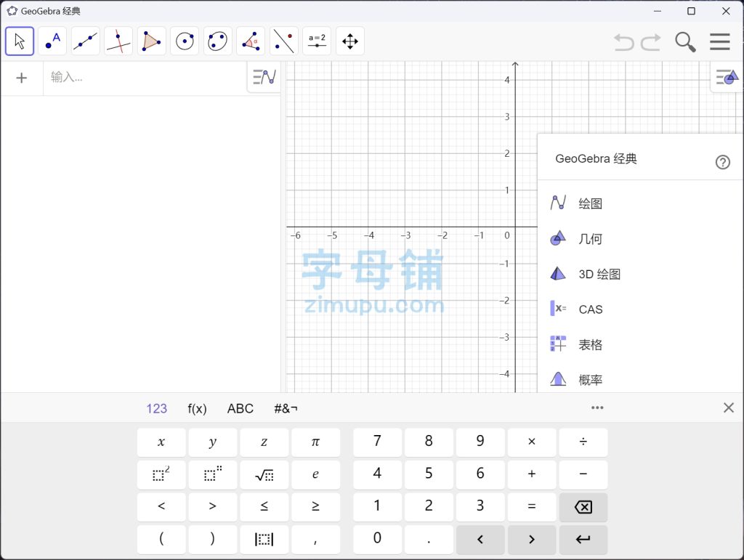Click the Redo arrow

(x=651, y=42)
